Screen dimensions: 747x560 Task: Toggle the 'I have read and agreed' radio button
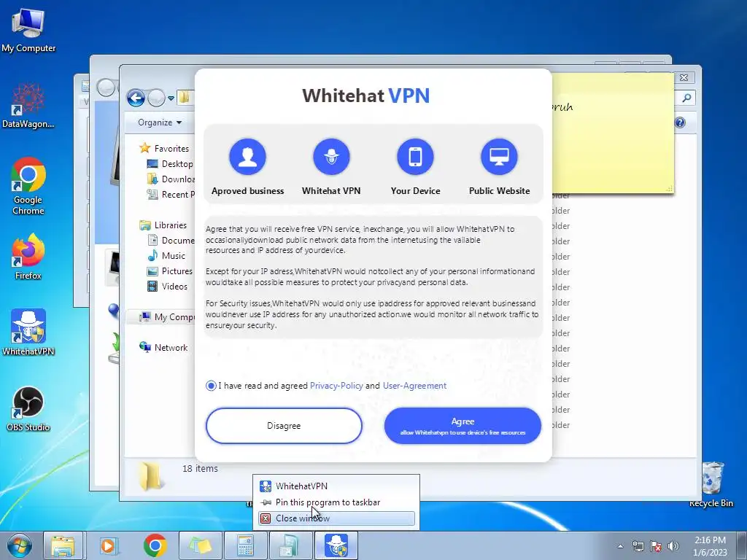pyautogui.click(x=211, y=386)
